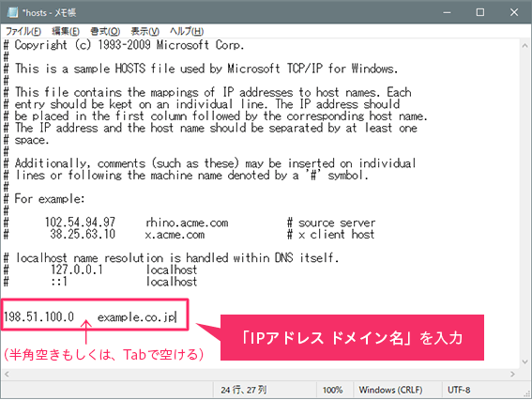
Task: Place cursor after example.co.jp text
Action: point(176,317)
